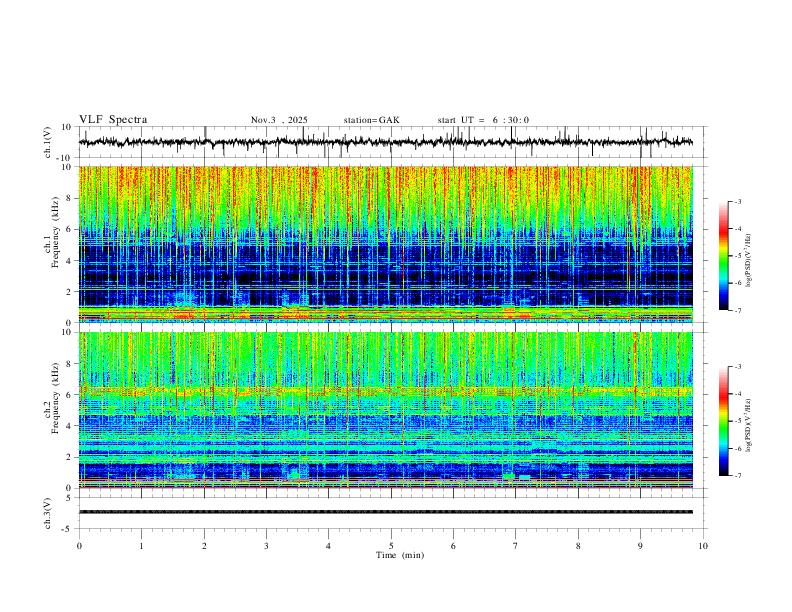
Task: Click the ch.2 spectrogram plot area
Action: pos(385,410)
